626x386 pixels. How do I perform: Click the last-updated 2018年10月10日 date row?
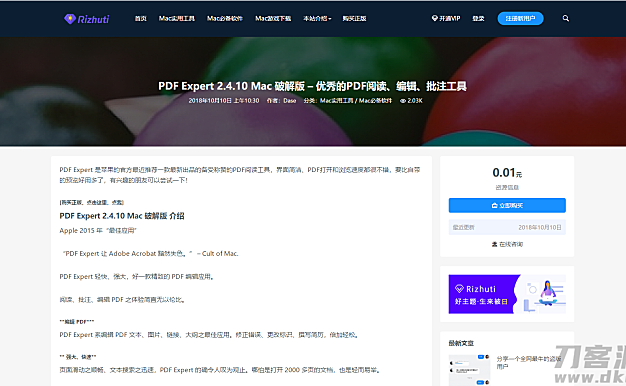click(x=507, y=228)
